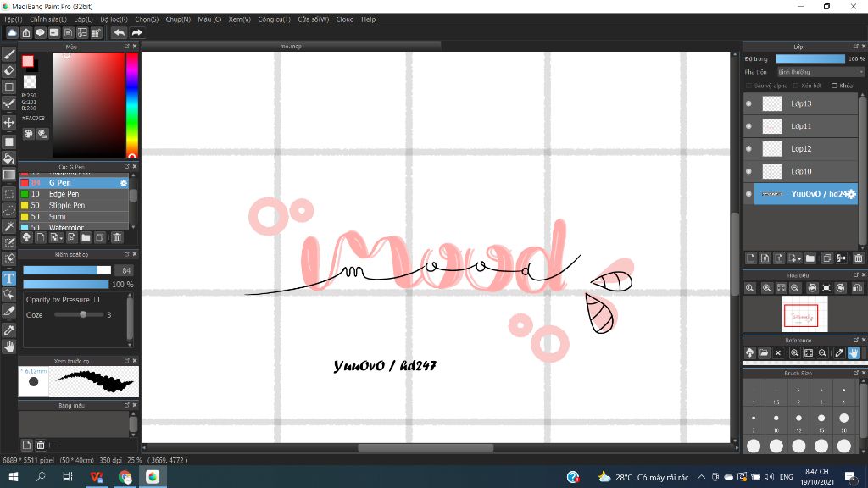The width and height of the screenshot is (868, 488).
Task: Click the Undo arrow in toolbar
Action: (x=119, y=33)
